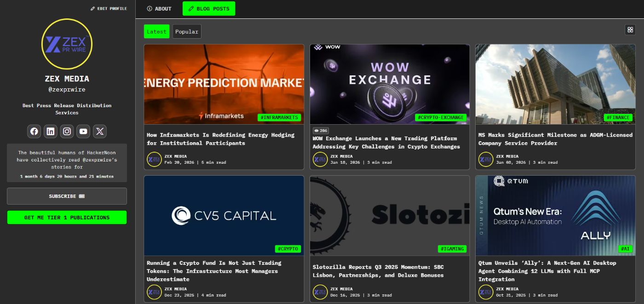This screenshot has width=644, height=304.
Task: Click the Edit Profile link
Action: click(x=109, y=9)
